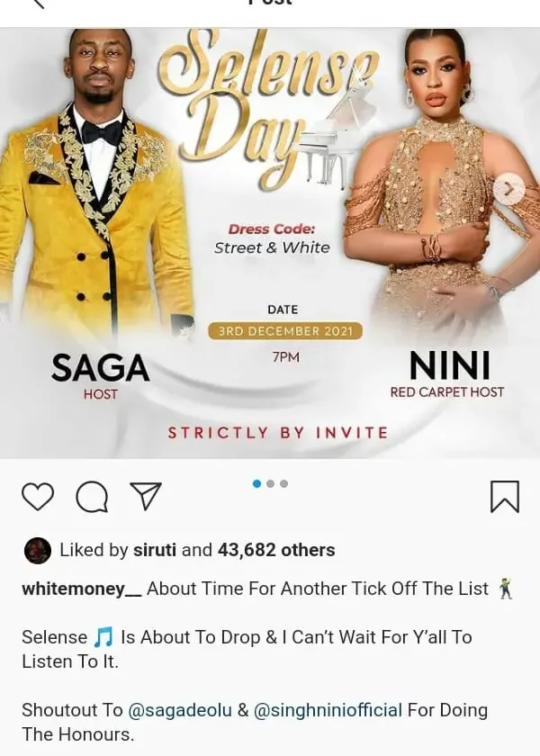The height and width of the screenshot is (756, 540).
Task: Tap the dancing man emoji in caption
Action: pos(505,589)
